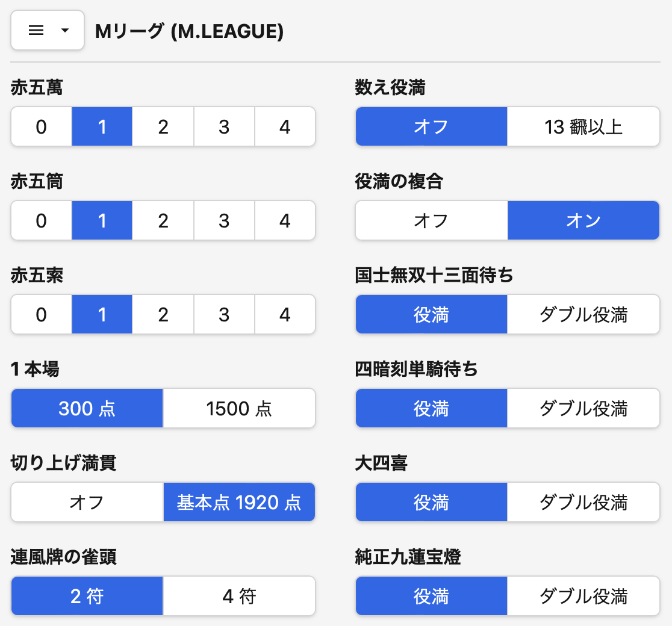672x626 pixels.
Task: Choose 2 符 for 連風牌の雀頭
Action: click(87, 597)
